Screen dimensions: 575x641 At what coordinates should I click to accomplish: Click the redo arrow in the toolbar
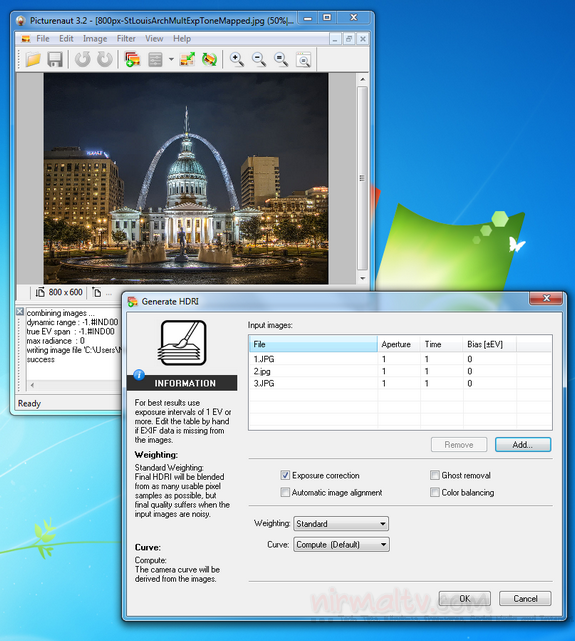(x=105, y=60)
